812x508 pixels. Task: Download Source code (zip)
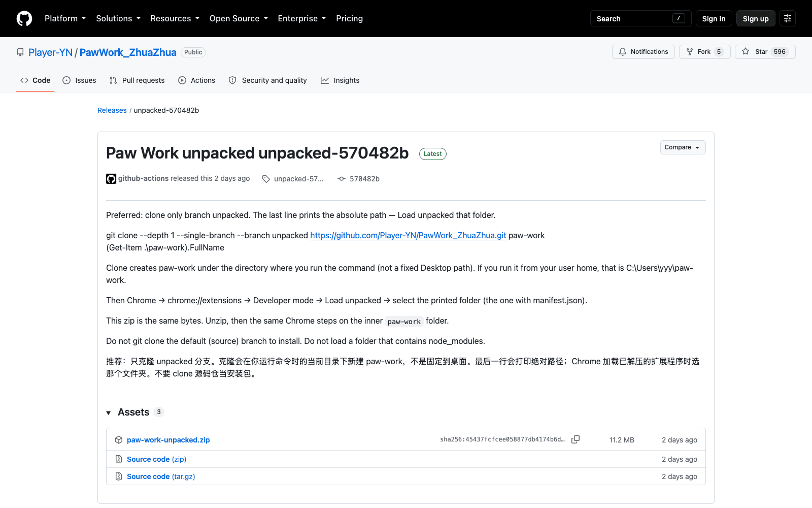(156, 459)
